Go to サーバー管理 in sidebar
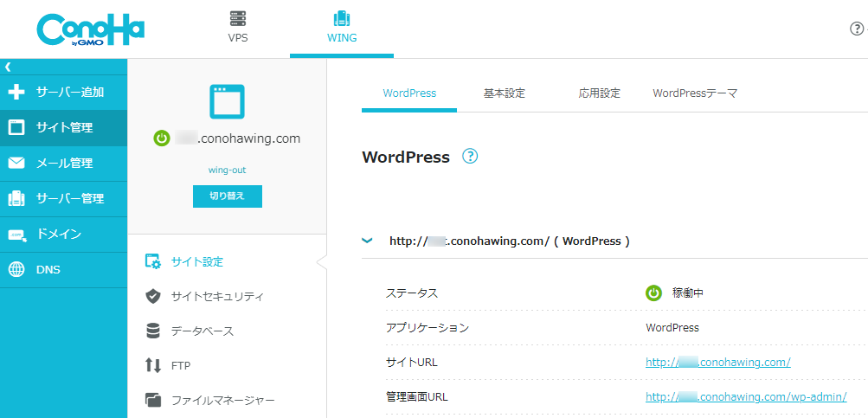The width and height of the screenshot is (868, 418). [x=63, y=198]
